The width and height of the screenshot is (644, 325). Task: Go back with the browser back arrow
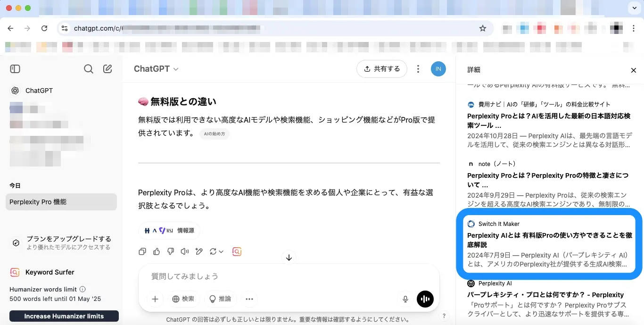coord(10,28)
